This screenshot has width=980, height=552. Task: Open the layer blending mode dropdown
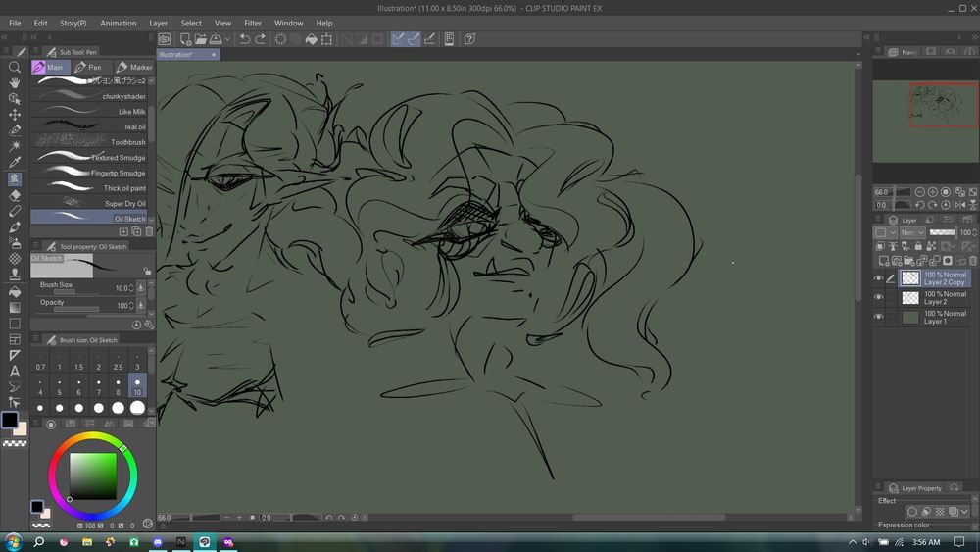pyautogui.click(x=912, y=232)
